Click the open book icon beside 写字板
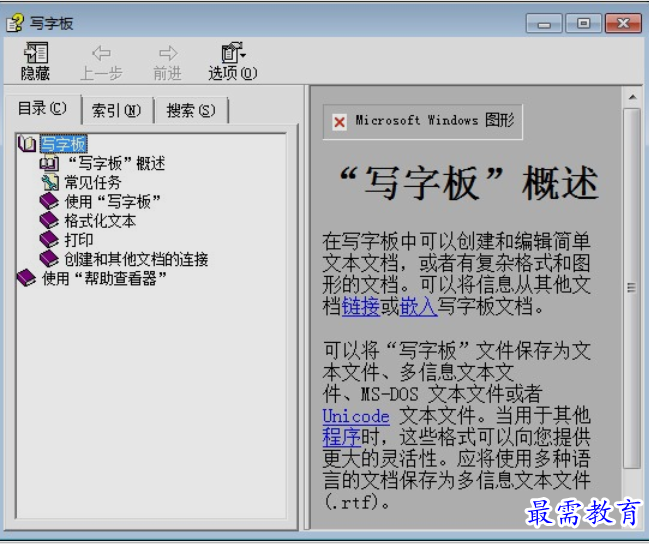 27,144
